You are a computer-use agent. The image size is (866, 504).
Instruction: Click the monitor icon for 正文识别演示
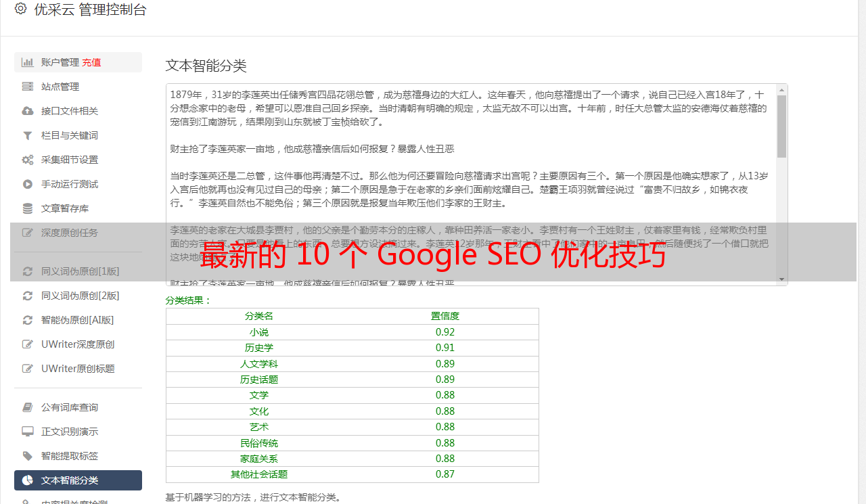[x=28, y=432]
